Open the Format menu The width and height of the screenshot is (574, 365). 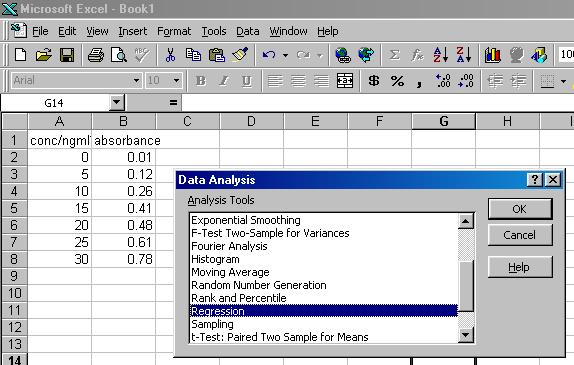(x=174, y=31)
